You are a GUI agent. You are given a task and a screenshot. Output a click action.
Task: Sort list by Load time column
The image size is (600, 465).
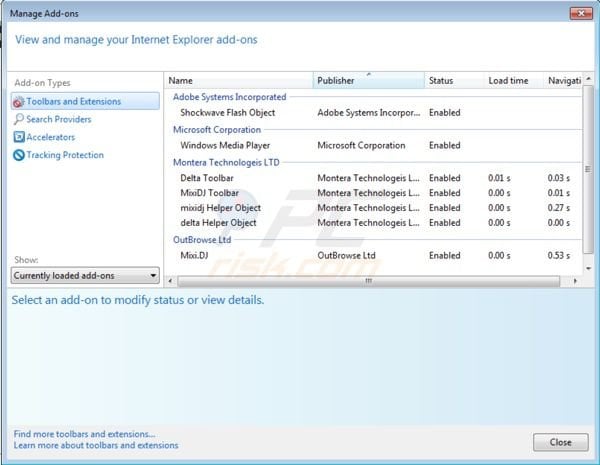tap(514, 81)
